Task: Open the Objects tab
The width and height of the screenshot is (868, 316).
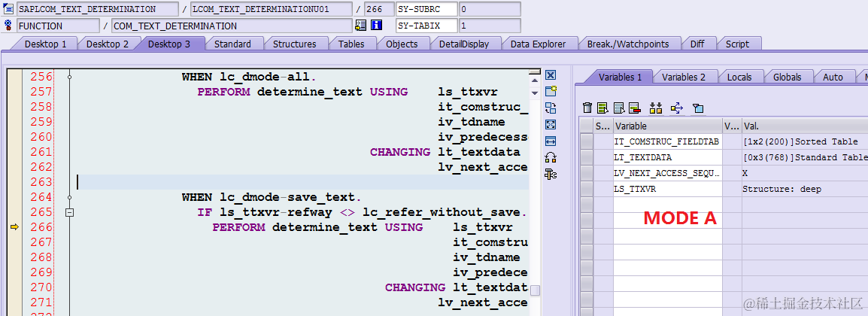Action: pos(402,44)
